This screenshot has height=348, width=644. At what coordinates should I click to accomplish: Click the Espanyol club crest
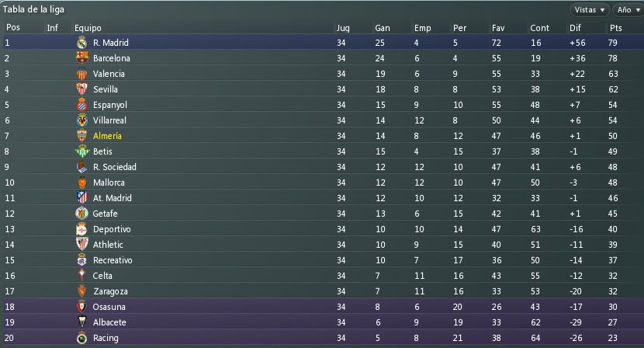[81, 105]
